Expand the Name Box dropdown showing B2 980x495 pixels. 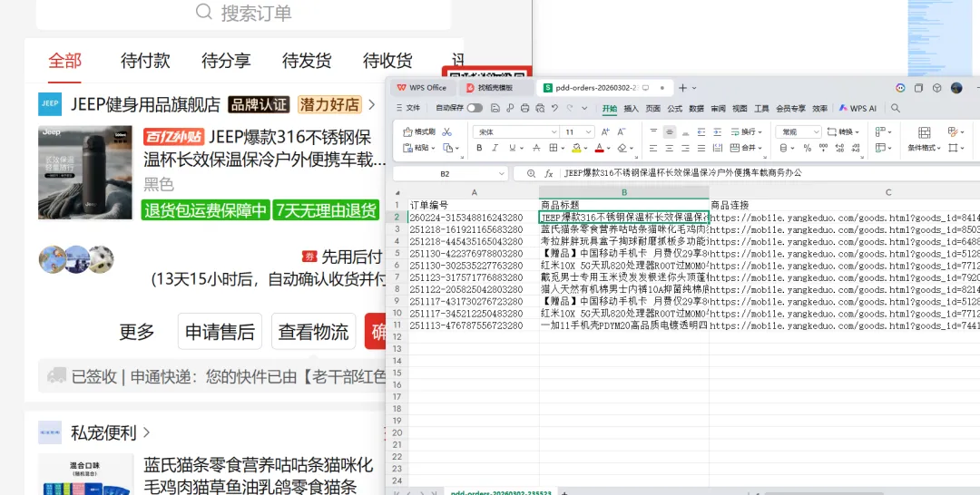[501, 173]
